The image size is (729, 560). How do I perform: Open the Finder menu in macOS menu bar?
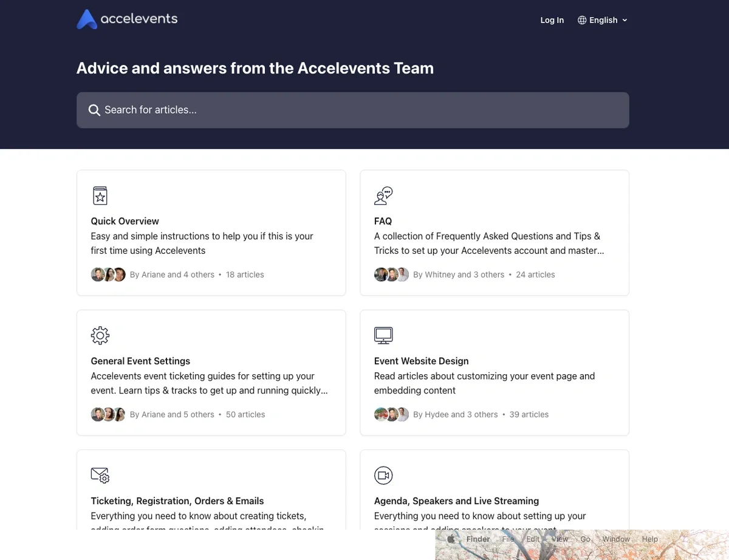[478, 539]
